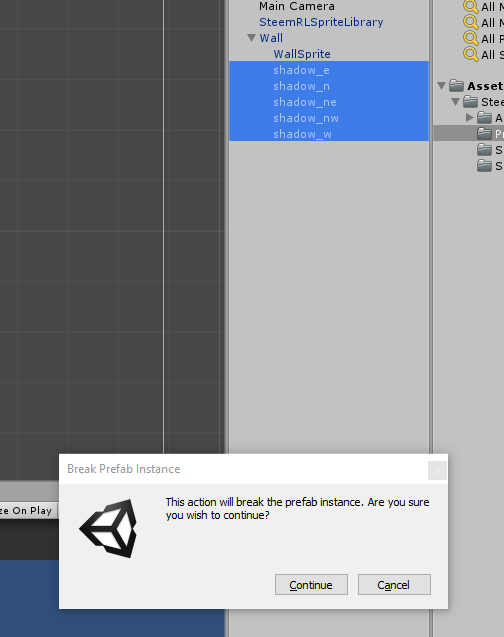Click the Unity logo in the dialog

tap(109, 528)
